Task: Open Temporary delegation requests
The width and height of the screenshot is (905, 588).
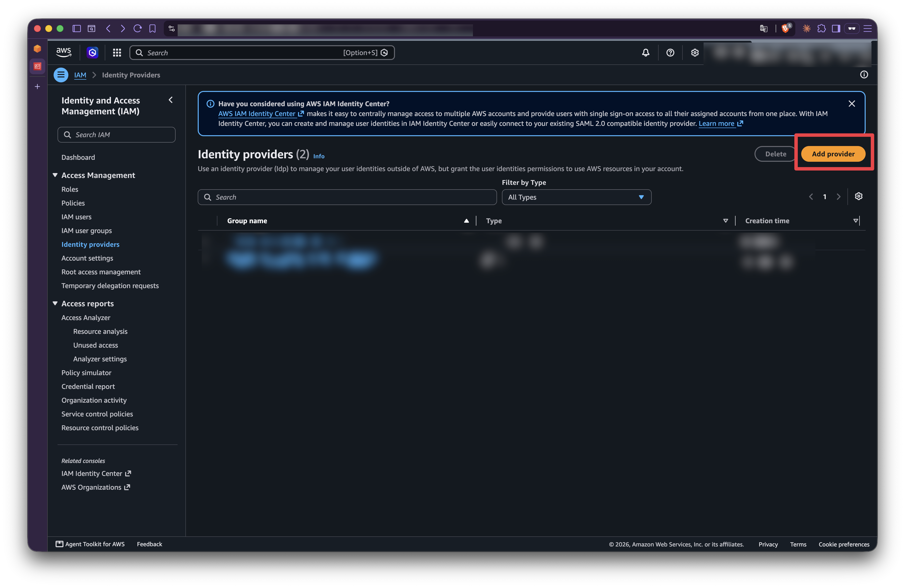Action: pyautogui.click(x=110, y=285)
